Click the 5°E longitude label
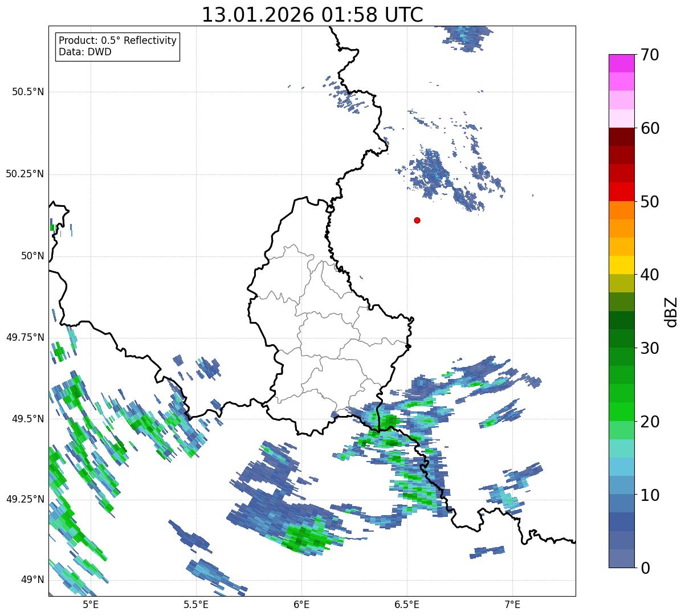 click(91, 604)
